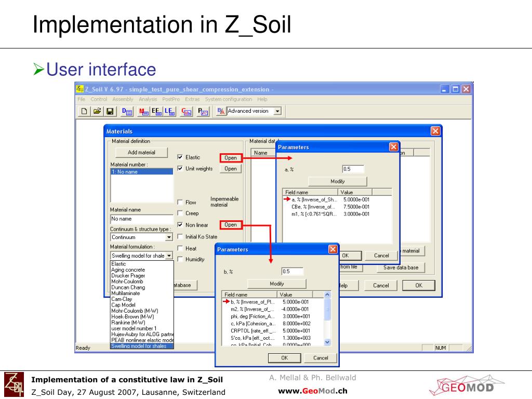Image resolution: width=532 pixels, height=399 pixels.
Task: Click the P postprocessing toolbar icon
Action: (203, 111)
